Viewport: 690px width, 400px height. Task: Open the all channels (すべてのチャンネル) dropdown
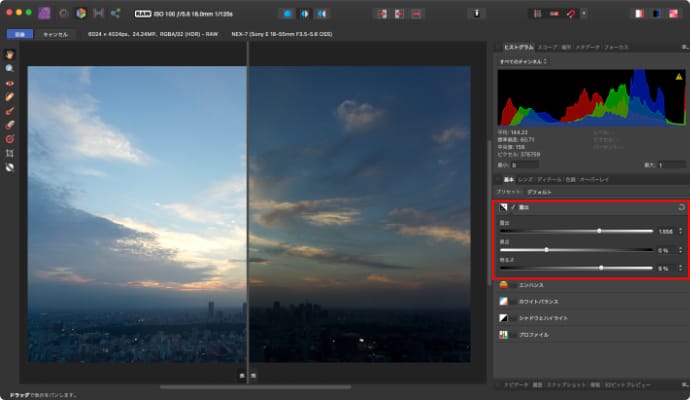coord(524,62)
